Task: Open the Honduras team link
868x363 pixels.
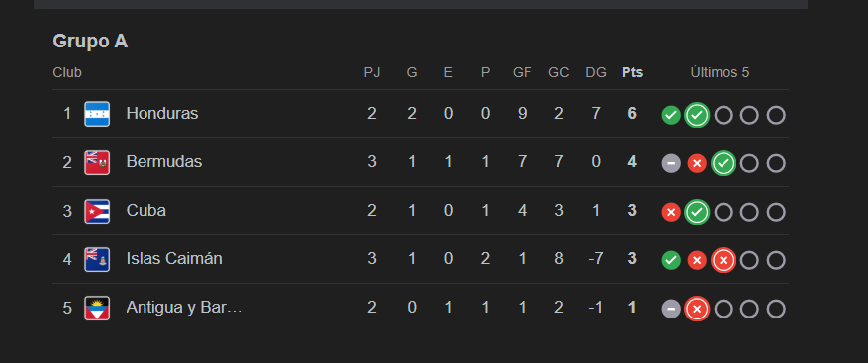Action: (162, 114)
